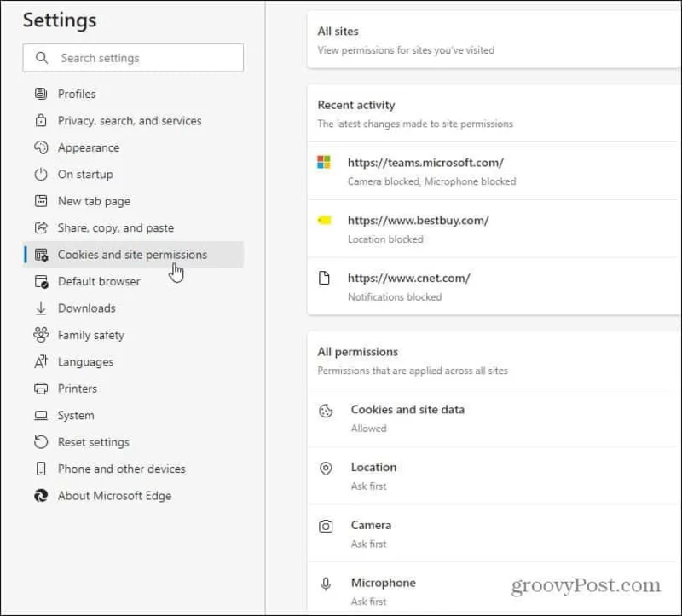Click the Family safety icon
This screenshot has width=682, height=616.
[41, 335]
